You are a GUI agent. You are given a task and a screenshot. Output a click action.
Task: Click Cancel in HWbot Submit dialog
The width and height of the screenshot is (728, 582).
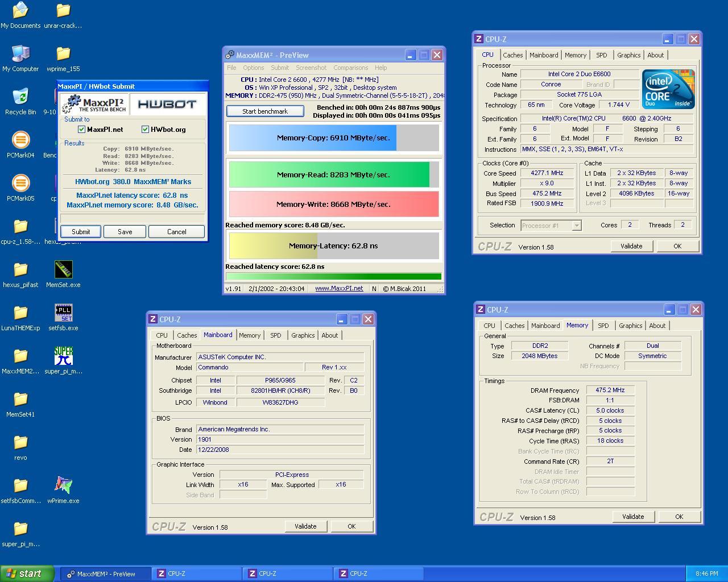tap(176, 232)
